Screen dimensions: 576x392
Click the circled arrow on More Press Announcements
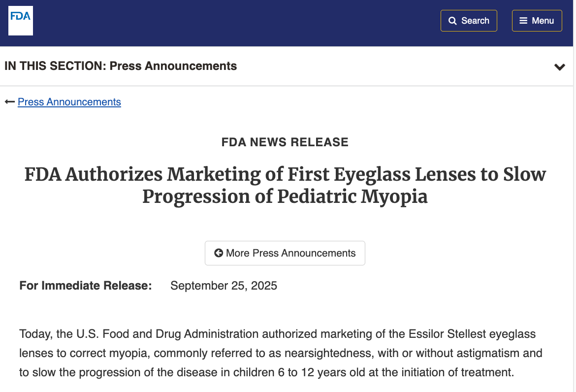click(x=219, y=253)
